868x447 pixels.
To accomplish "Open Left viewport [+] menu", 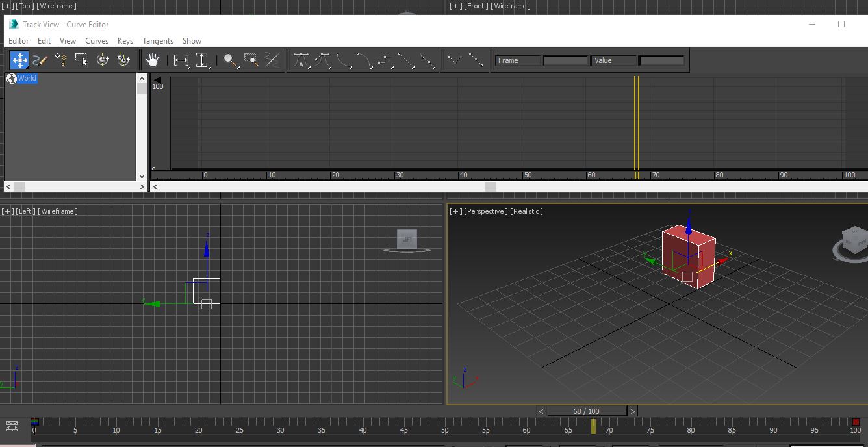I will click(7, 211).
